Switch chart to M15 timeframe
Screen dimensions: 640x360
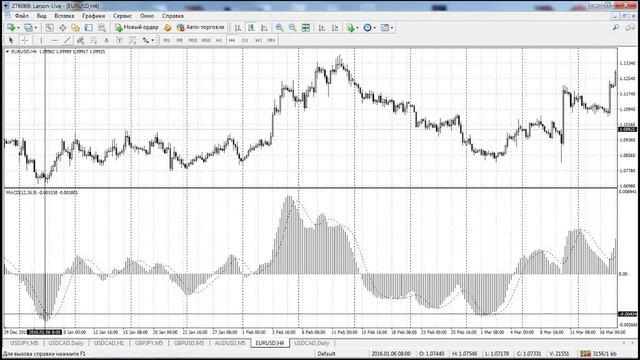tap(193, 40)
